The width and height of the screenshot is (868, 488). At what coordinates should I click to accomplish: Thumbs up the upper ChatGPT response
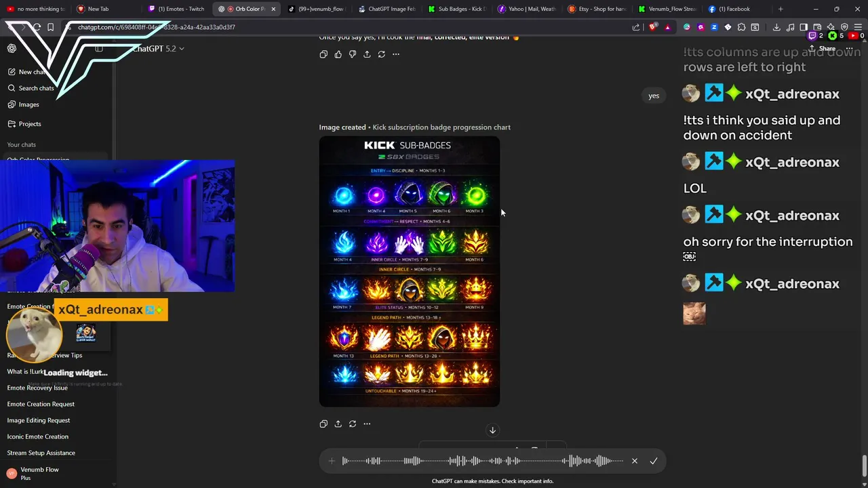point(338,54)
